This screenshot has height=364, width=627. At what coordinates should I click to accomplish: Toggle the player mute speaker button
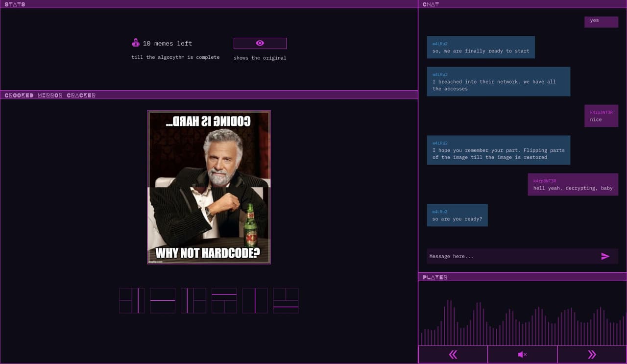click(522, 354)
